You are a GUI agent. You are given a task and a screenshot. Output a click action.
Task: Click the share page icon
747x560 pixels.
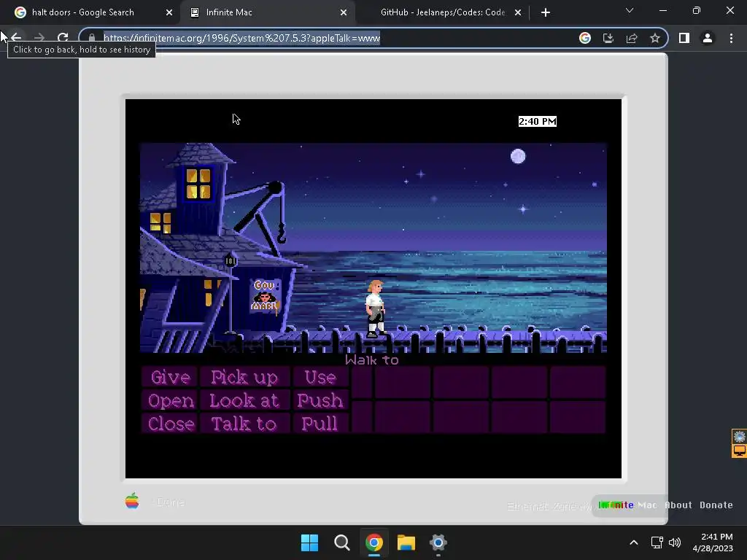pos(632,38)
